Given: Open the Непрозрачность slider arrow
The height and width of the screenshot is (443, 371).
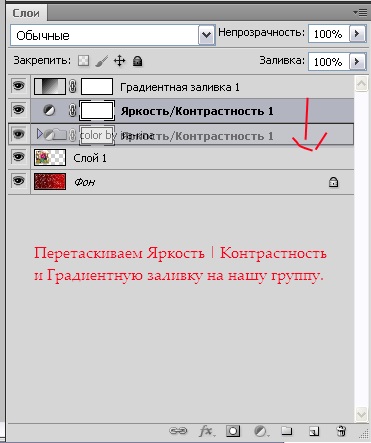Looking at the screenshot, I should coord(357,34).
